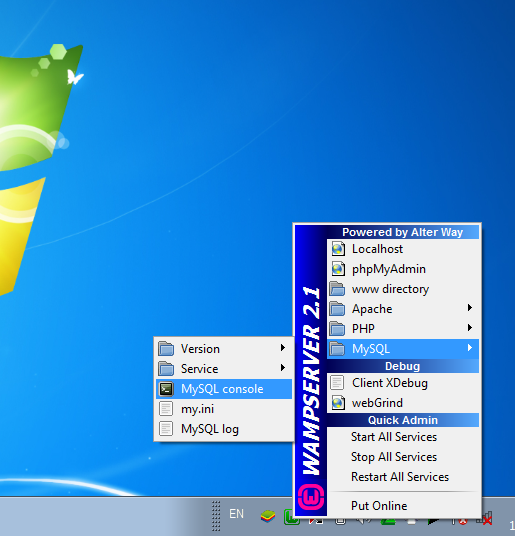Open the my.ini configuration file
The height and width of the screenshot is (536, 515).
coord(224,409)
